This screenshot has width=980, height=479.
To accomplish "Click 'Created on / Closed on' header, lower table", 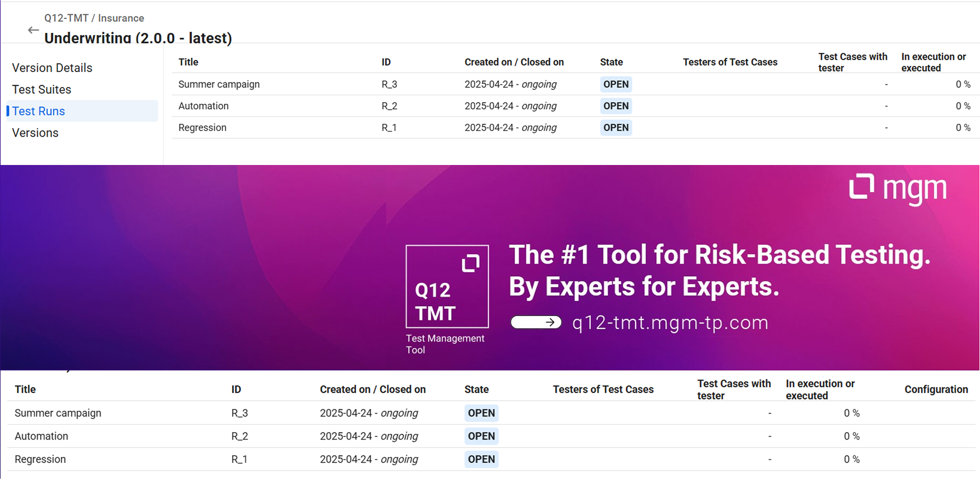I will (x=373, y=389).
